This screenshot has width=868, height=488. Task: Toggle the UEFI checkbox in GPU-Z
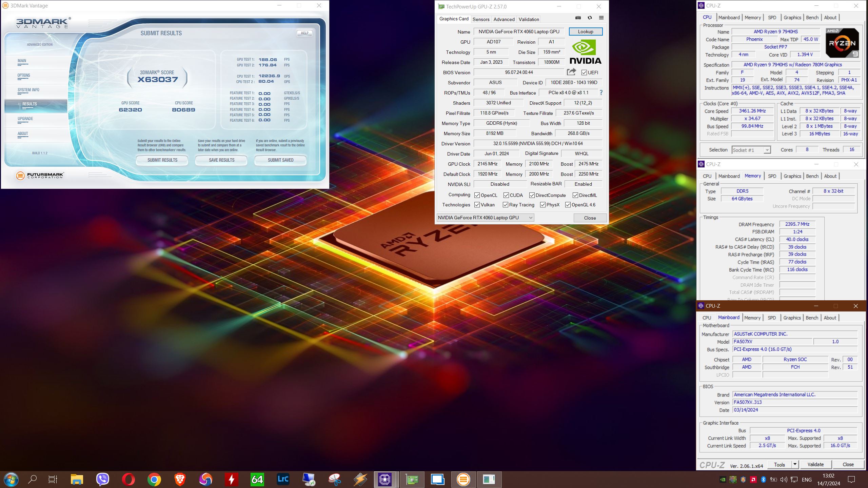pos(584,73)
